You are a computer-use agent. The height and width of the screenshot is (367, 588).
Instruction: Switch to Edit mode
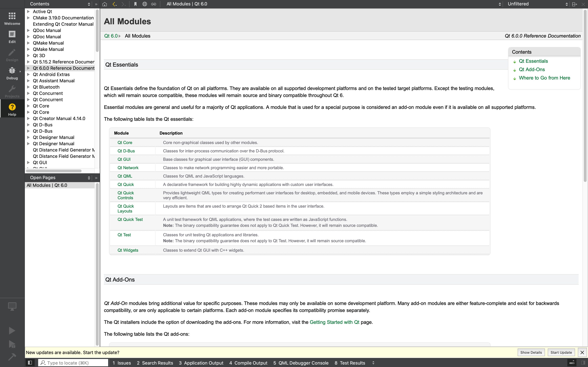coord(12,37)
